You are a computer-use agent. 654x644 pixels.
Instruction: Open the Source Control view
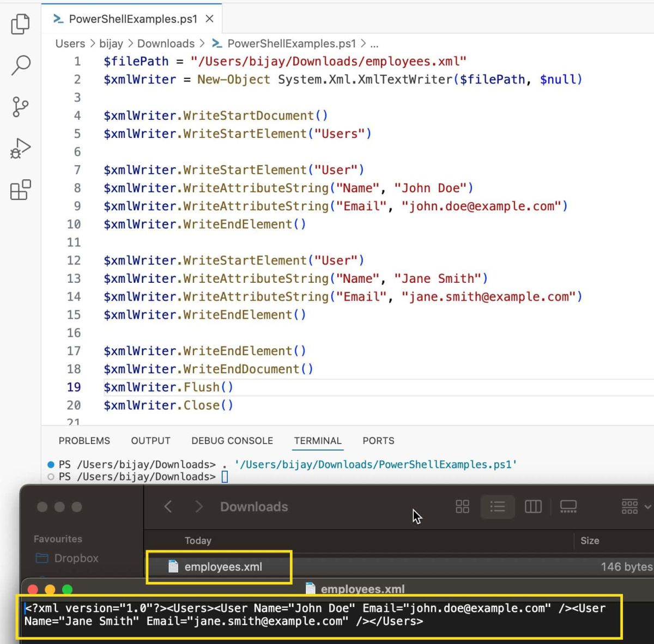20,107
